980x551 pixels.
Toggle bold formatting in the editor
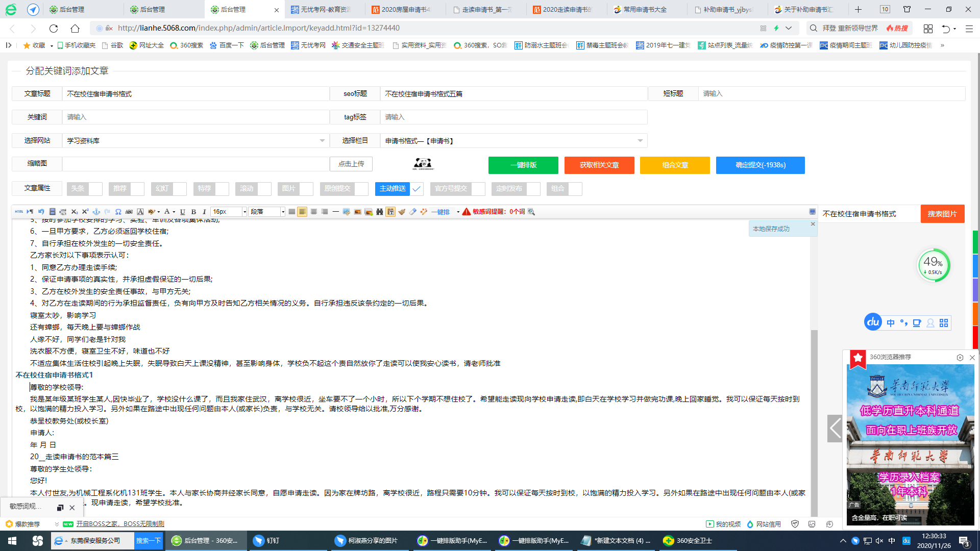[x=193, y=211]
